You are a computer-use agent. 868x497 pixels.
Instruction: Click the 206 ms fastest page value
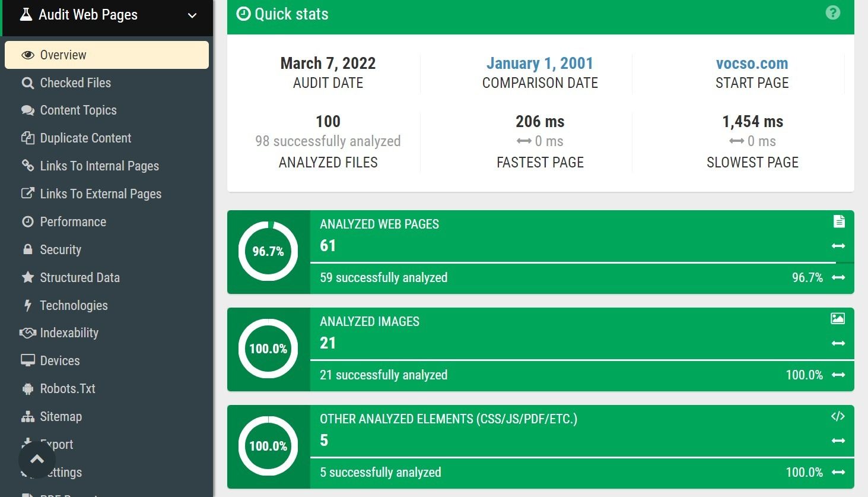pos(540,122)
